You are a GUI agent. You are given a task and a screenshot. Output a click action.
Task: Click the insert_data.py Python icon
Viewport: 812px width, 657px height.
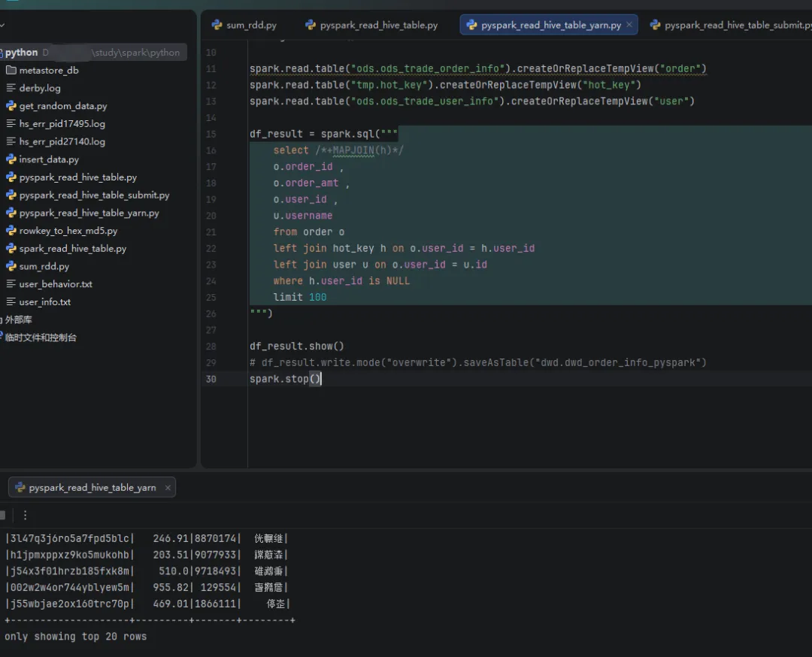click(x=11, y=159)
